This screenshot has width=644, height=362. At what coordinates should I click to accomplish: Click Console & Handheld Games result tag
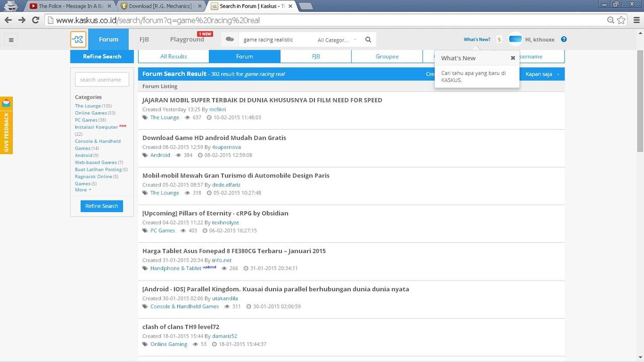click(185, 307)
